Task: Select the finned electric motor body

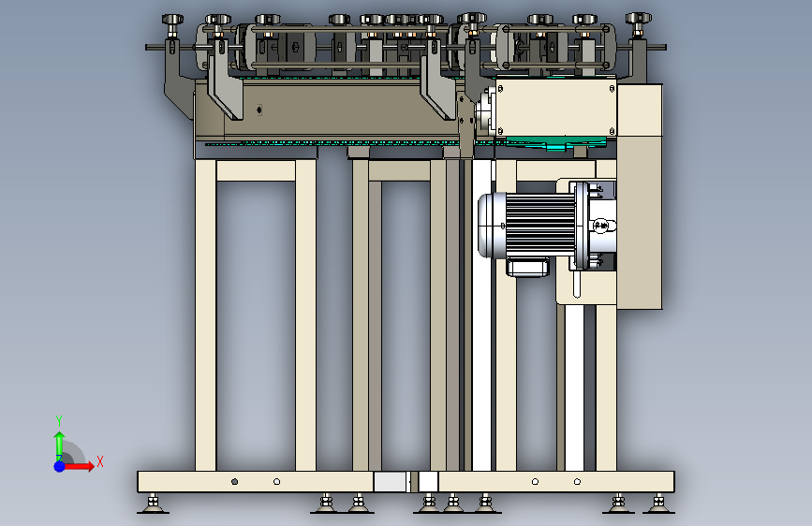Action: [540, 225]
